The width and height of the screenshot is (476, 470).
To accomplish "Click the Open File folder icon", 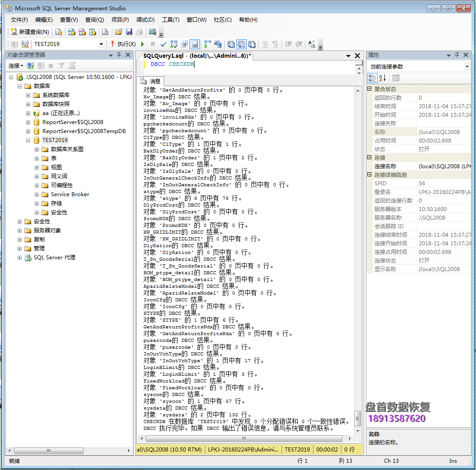I will 118,32.
